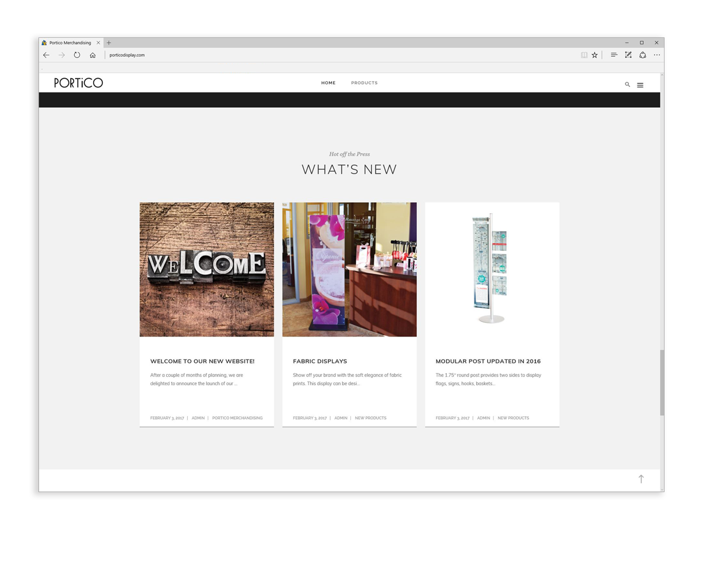
Task: Add page to favorites with the star
Action: click(594, 55)
